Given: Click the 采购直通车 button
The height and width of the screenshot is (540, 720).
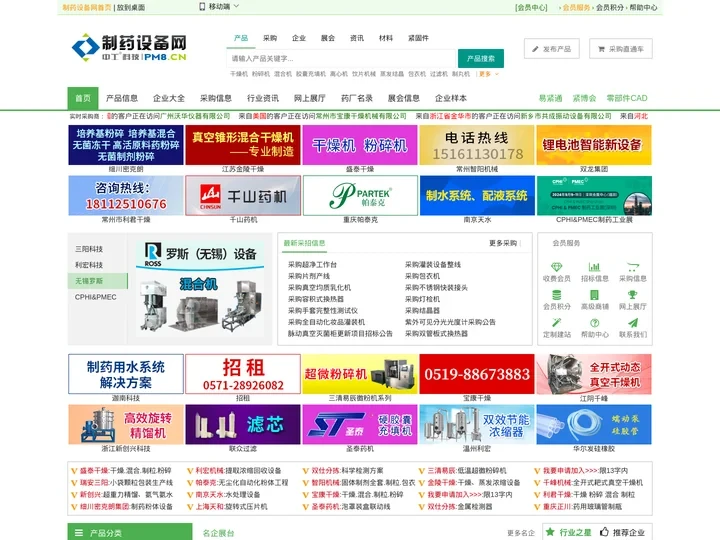Looking at the screenshot, I should [x=621, y=49].
